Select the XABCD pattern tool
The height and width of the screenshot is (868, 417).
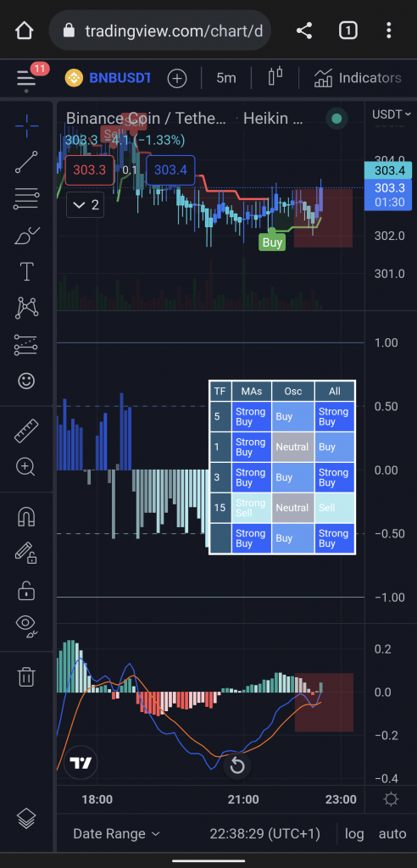pos(26,308)
